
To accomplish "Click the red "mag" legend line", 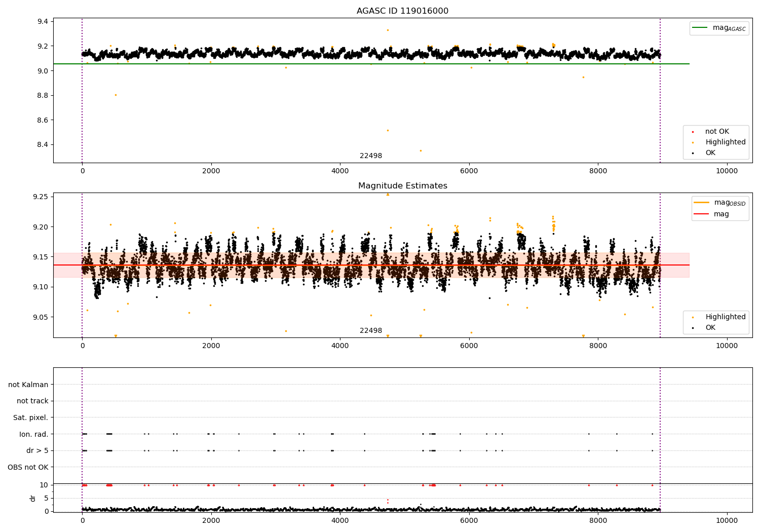I will [x=702, y=214].
